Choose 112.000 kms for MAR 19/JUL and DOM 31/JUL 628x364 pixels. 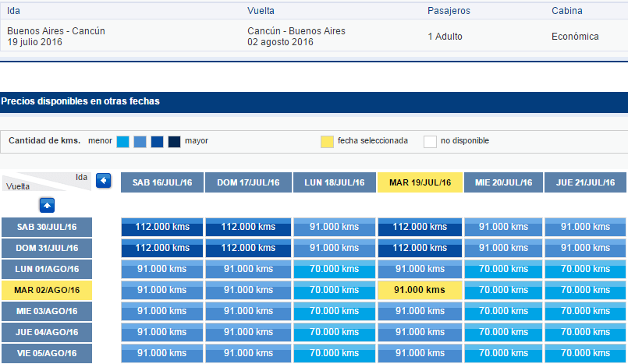(x=420, y=248)
